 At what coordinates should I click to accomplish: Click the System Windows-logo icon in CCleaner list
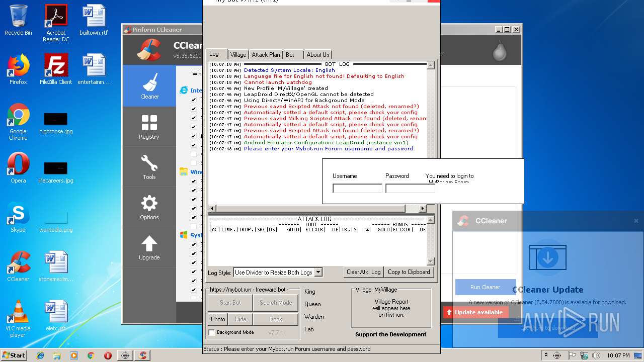(184, 235)
